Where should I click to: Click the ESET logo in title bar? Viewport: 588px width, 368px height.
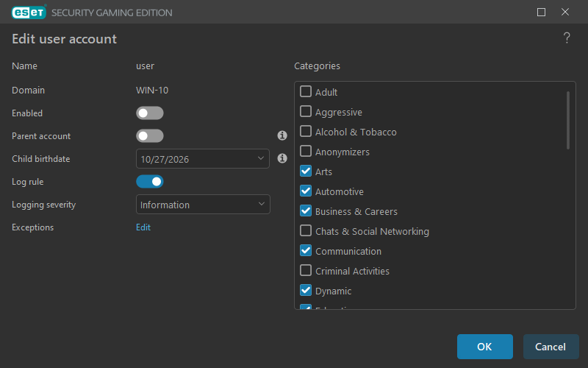pyautogui.click(x=29, y=12)
